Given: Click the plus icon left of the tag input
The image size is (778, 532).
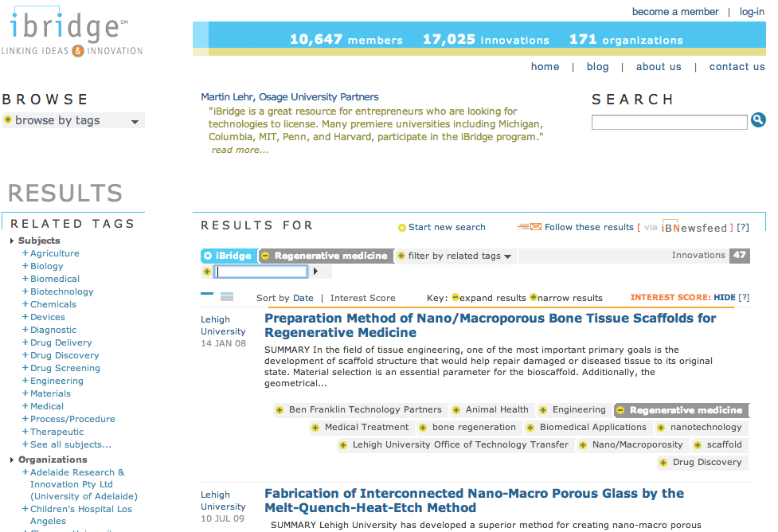Looking at the screenshot, I should pos(207,272).
